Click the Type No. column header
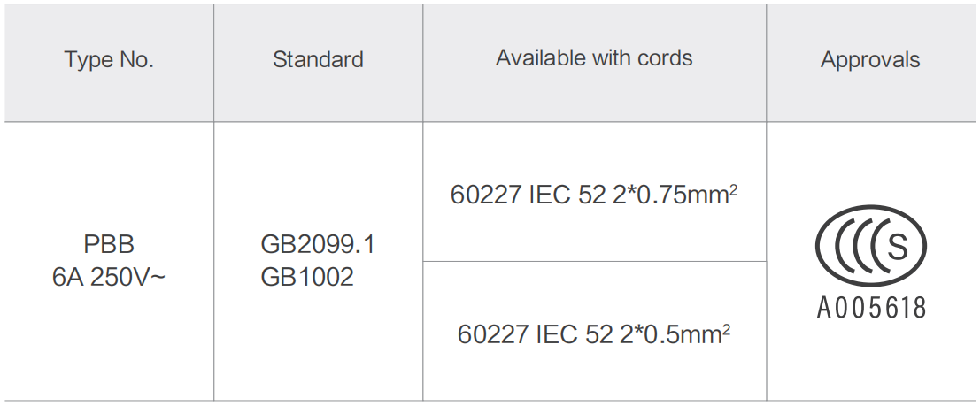This screenshot has height=406, width=980. pos(109,60)
